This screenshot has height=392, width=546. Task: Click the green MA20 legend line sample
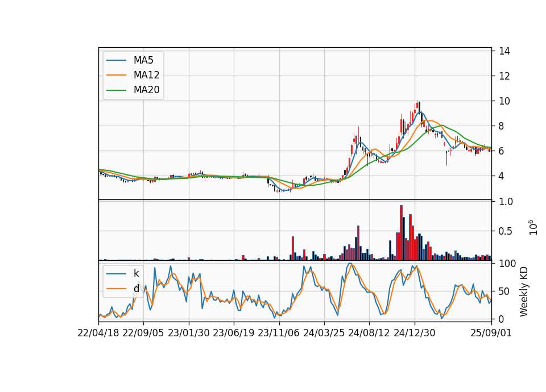coord(116,90)
